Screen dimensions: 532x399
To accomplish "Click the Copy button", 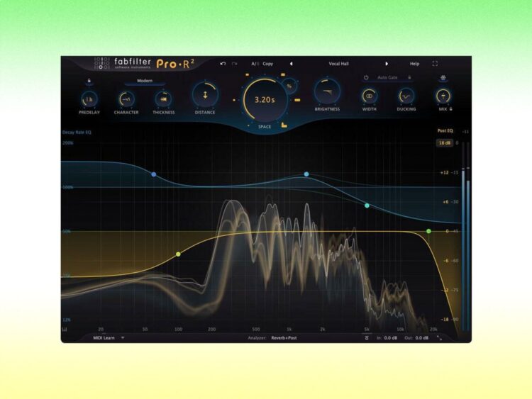I will click(x=267, y=64).
